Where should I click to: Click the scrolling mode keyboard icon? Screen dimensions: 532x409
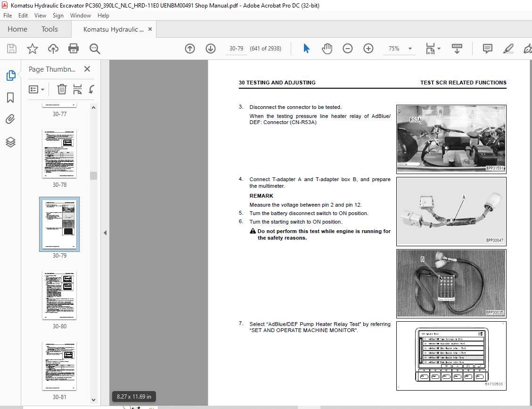click(457, 49)
